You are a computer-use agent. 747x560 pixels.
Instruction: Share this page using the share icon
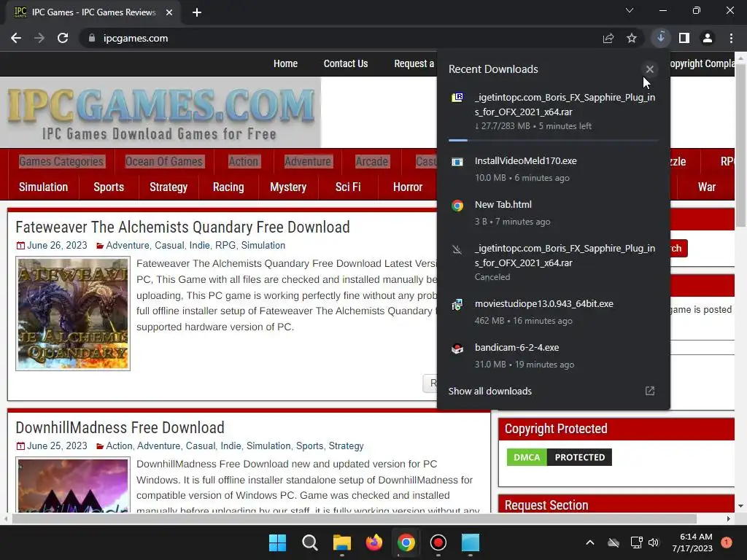pos(608,38)
